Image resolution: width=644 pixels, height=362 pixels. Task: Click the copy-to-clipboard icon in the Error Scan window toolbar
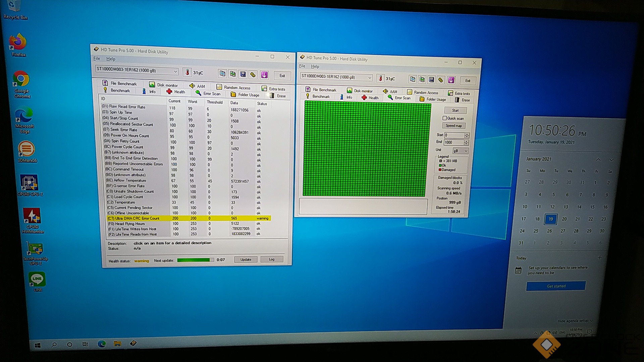click(413, 79)
